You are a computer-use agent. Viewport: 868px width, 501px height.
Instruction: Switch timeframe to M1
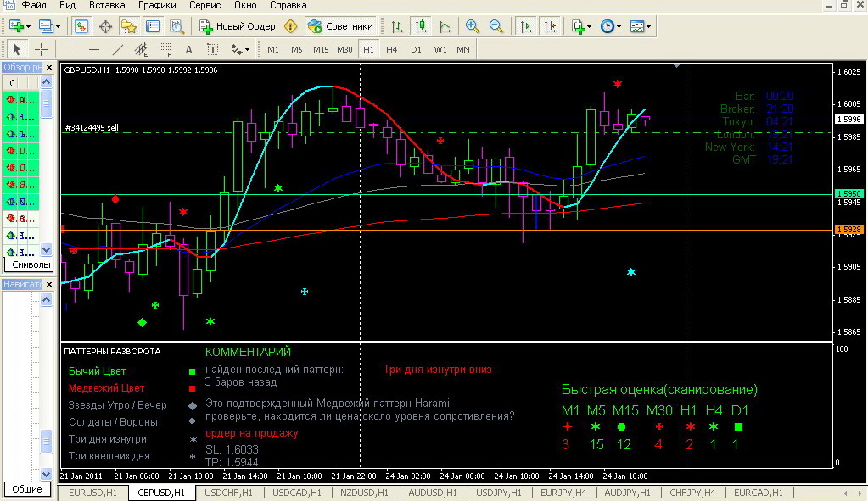(x=273, y=49)
